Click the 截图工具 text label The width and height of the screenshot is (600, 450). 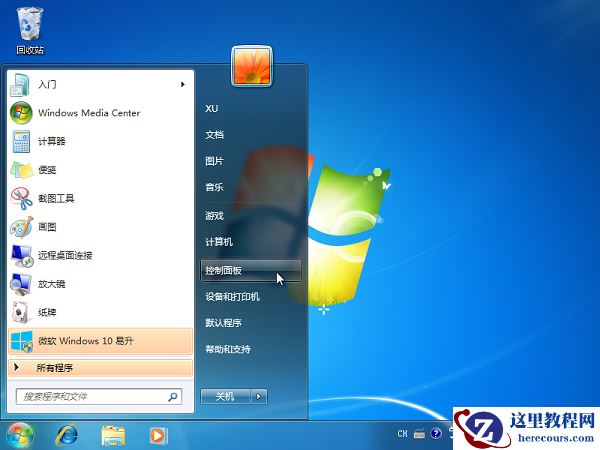(56, 198)
